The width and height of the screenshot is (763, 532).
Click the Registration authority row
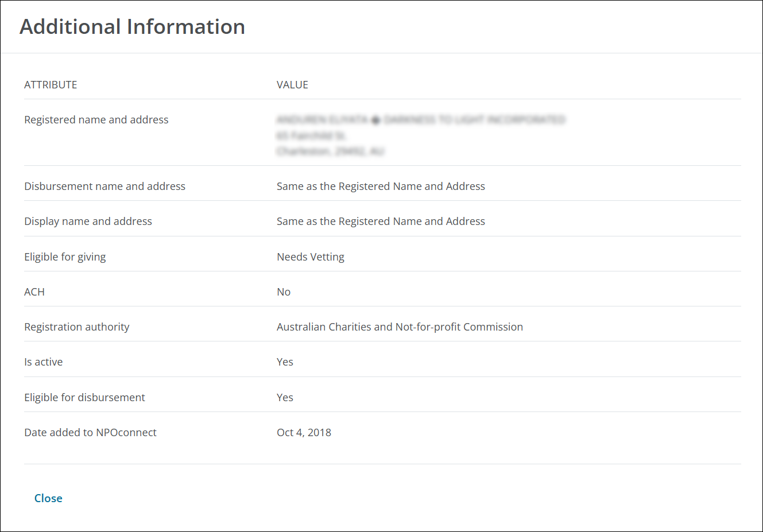pos(76,327)
